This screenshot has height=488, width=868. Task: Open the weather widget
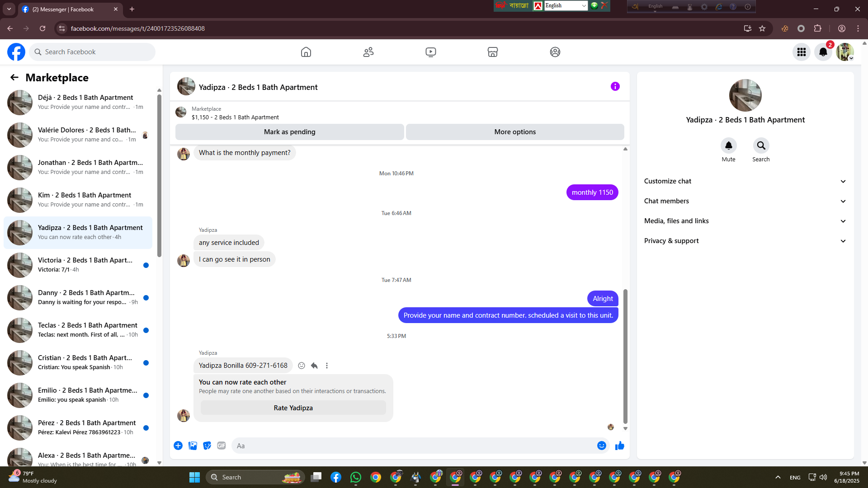[x=34, y=477]
